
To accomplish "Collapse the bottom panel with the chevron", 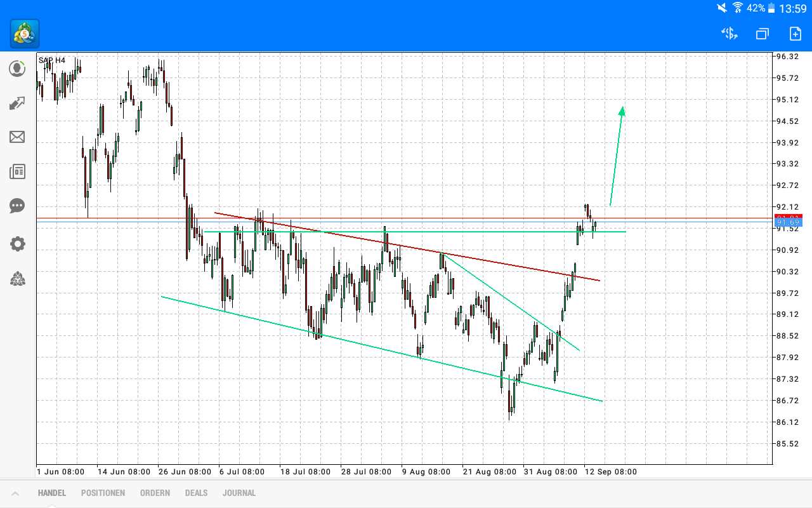I will click(x=15, y=493).
